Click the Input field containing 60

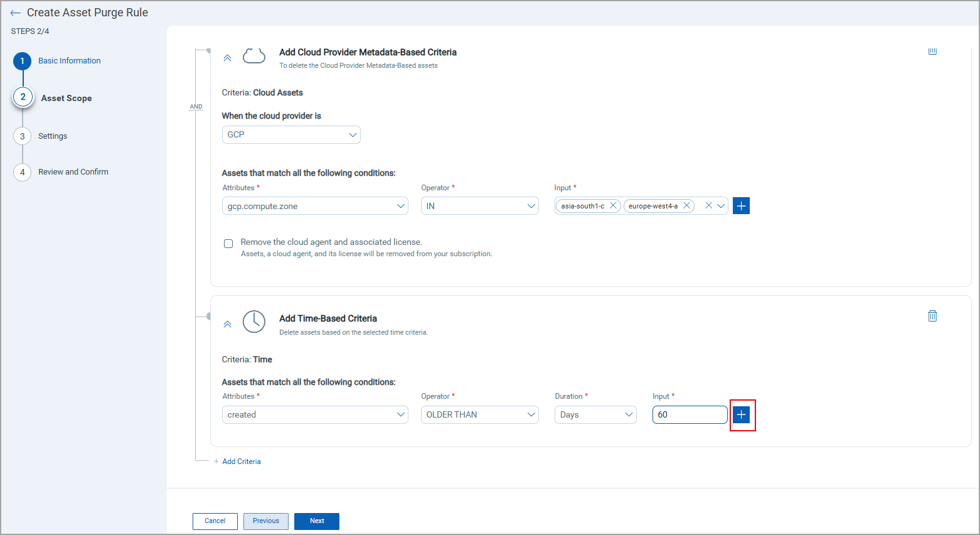tap(690, 414)
